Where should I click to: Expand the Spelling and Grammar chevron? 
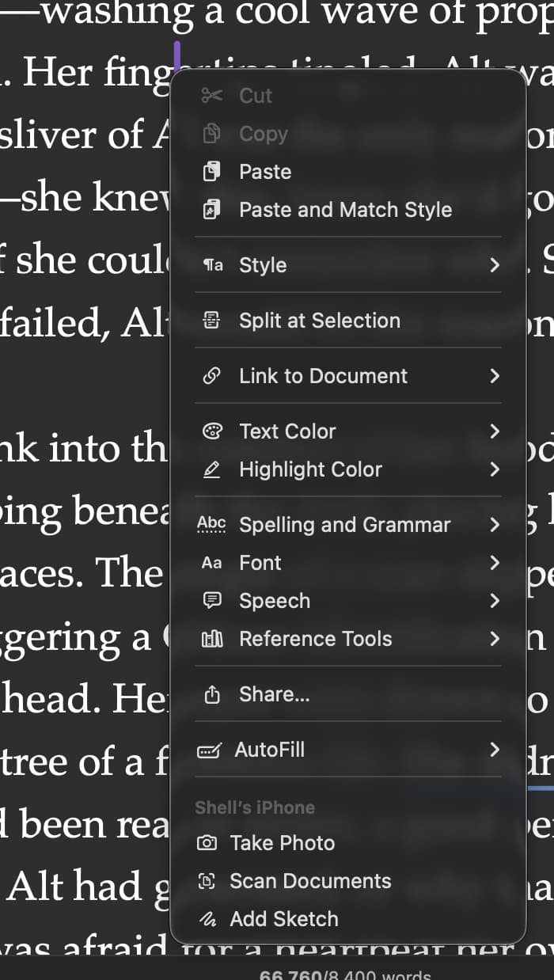[x=495, y=525]
